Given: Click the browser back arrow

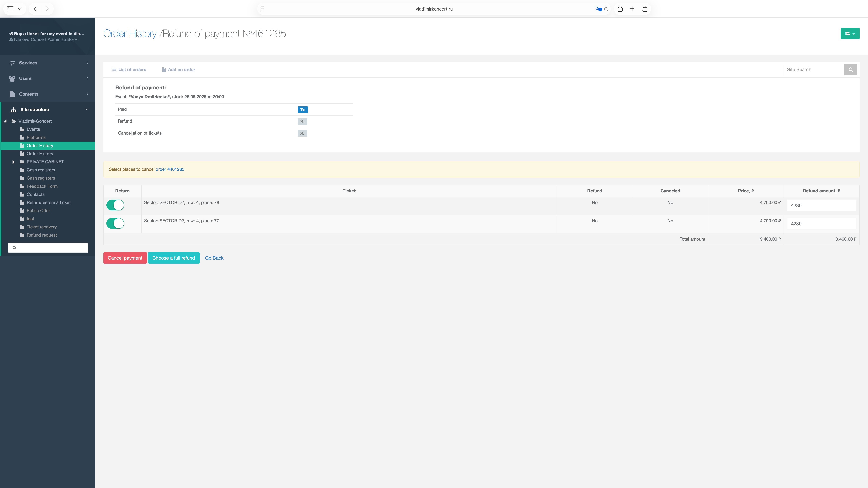Looking at the screenshot, I should coord(35,9).
